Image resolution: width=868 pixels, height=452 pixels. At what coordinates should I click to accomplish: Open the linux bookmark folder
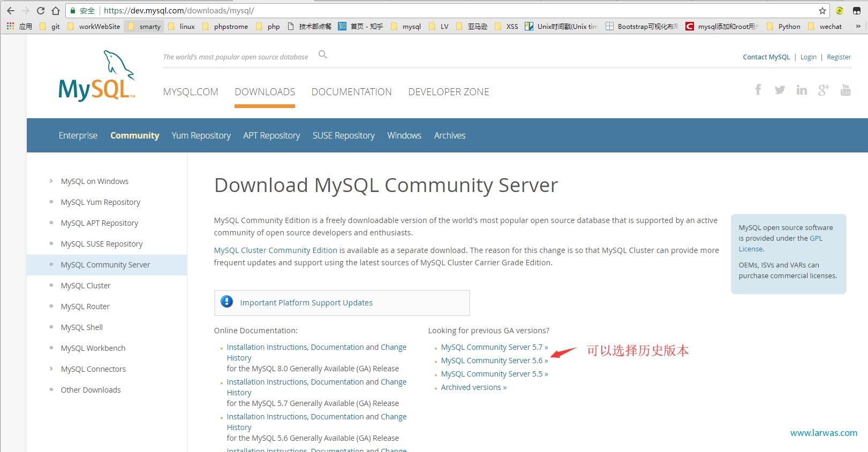coord(182,26)
